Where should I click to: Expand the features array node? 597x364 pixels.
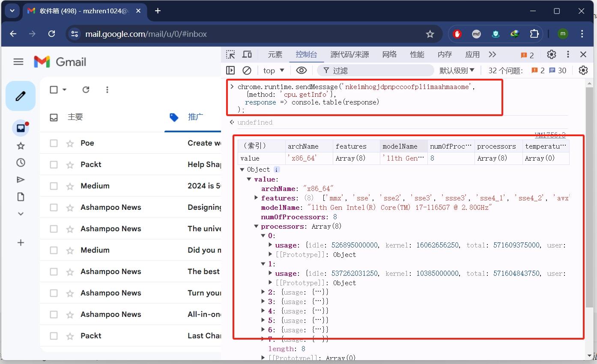click(257, 198)
